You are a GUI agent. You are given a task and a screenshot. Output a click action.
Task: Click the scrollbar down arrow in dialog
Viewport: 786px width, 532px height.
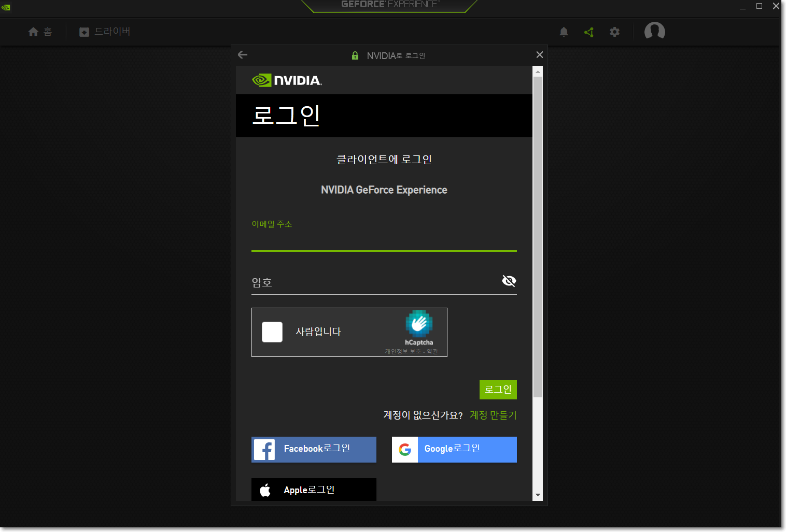coord(538,495)
